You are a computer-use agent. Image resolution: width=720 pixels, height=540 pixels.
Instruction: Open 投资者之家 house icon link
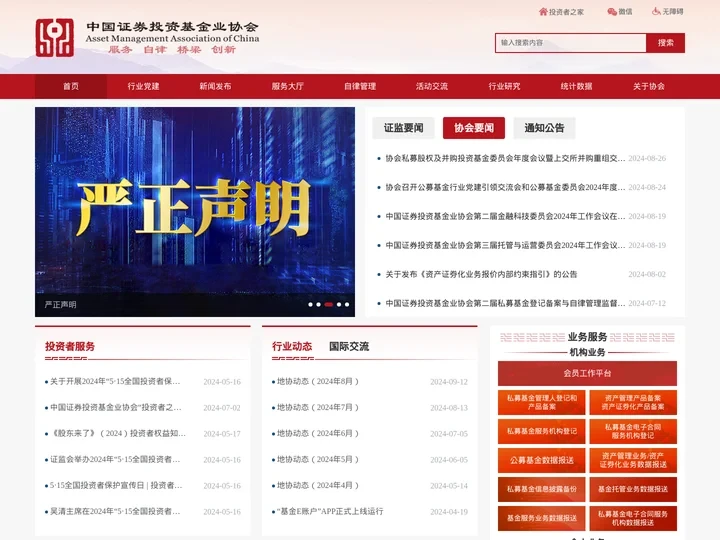click(561, 12)
